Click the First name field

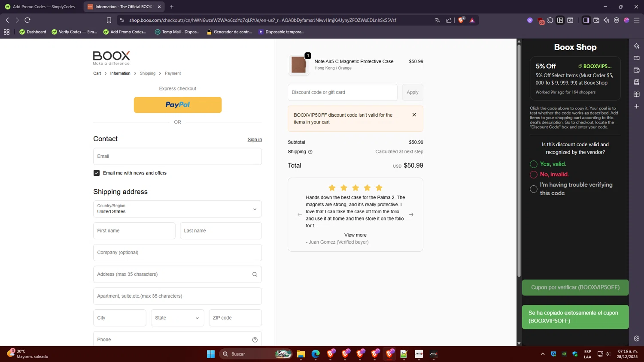(x=134, y=231)
